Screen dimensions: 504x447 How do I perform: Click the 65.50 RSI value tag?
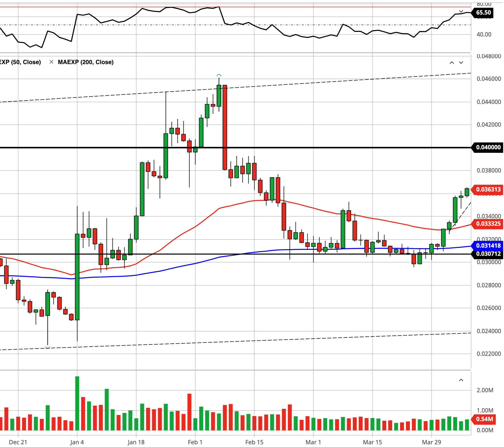[483, 13]
